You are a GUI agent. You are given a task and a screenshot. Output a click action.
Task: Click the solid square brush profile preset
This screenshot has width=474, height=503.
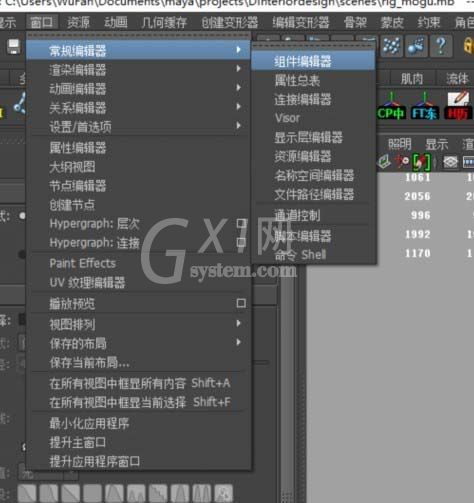[92, 493]
